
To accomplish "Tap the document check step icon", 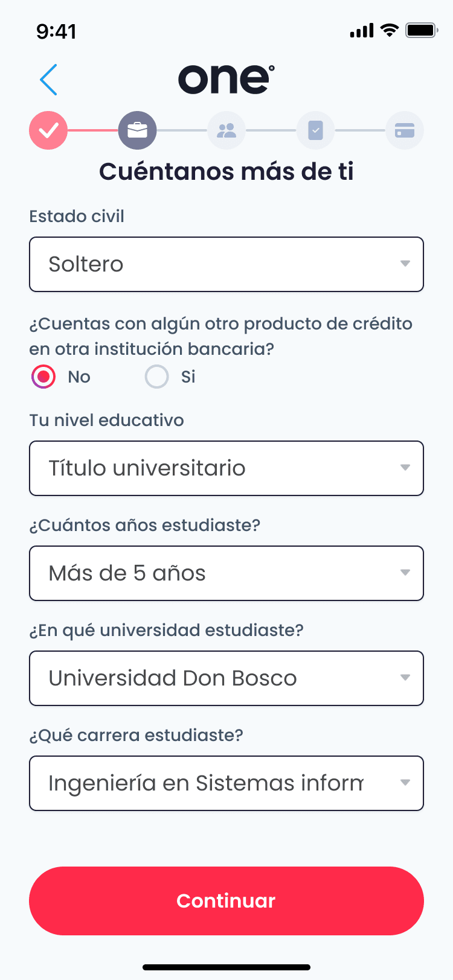I will point(315,130).
